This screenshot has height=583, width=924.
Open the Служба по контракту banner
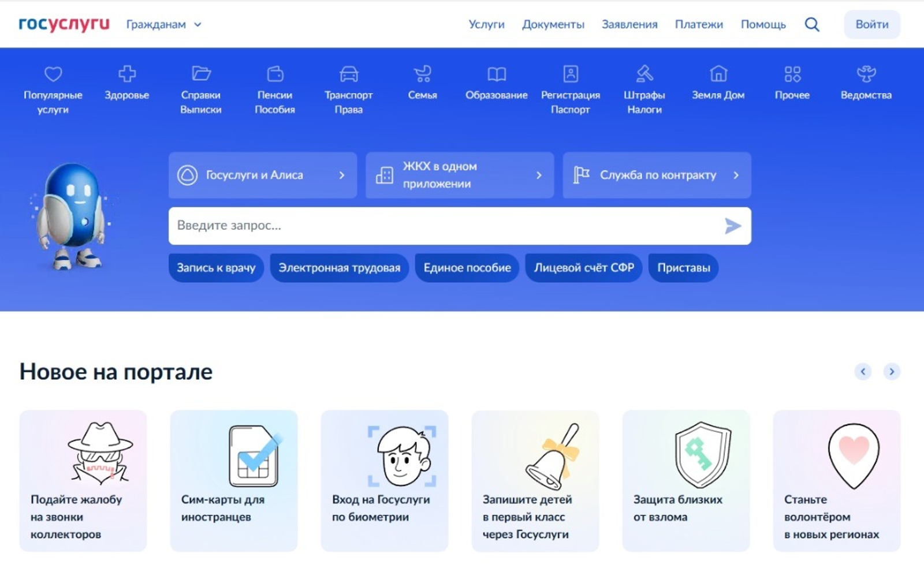pyautogui.click(x=657, y=175)
